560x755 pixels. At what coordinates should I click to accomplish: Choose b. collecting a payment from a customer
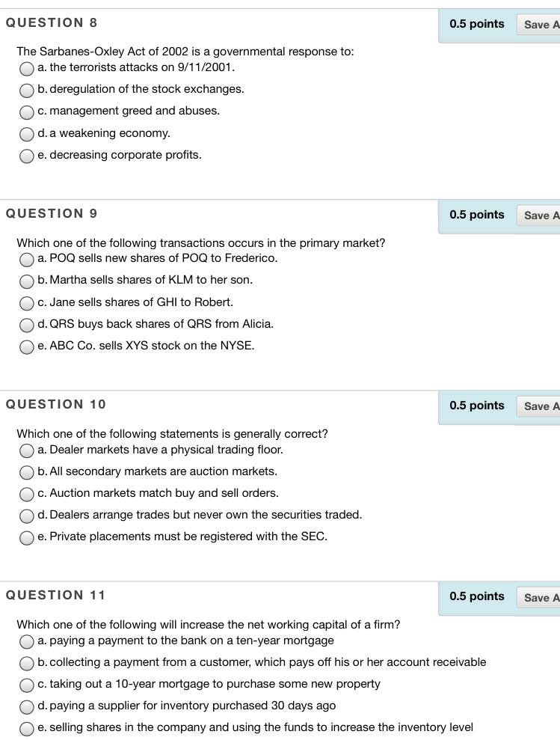26,663
